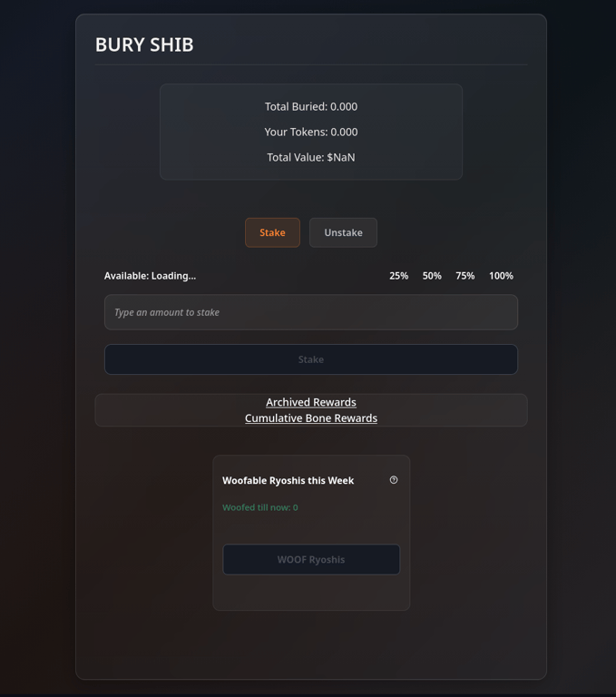Screen dimensions: 616x697
Task: Open the Cumulative Bone Rewards link
Action: pyautogui.click(x=311, y=418)
